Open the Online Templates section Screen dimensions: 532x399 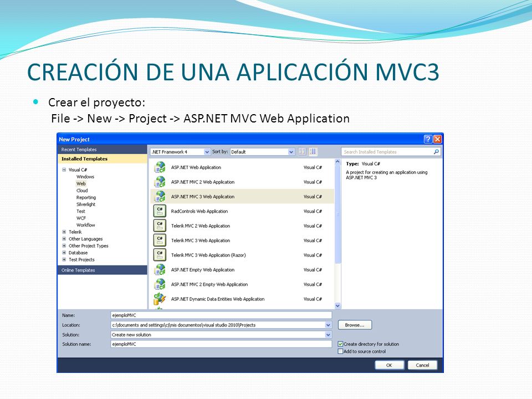pyautogui.click(x=103, y=270)
